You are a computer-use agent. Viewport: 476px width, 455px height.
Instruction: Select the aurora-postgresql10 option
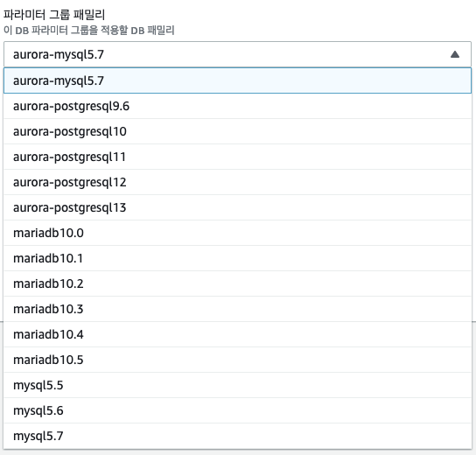click(237, 131)
